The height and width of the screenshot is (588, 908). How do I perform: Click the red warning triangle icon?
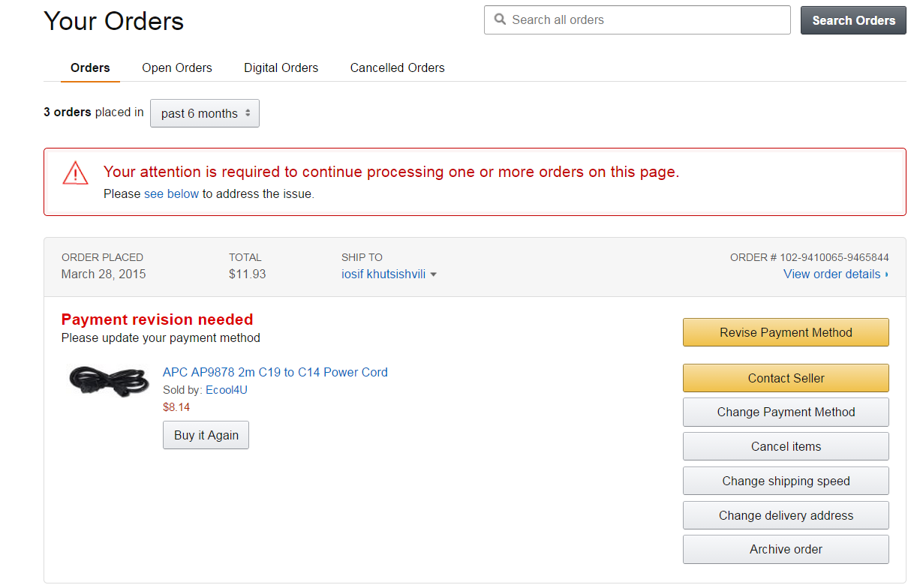76,173
